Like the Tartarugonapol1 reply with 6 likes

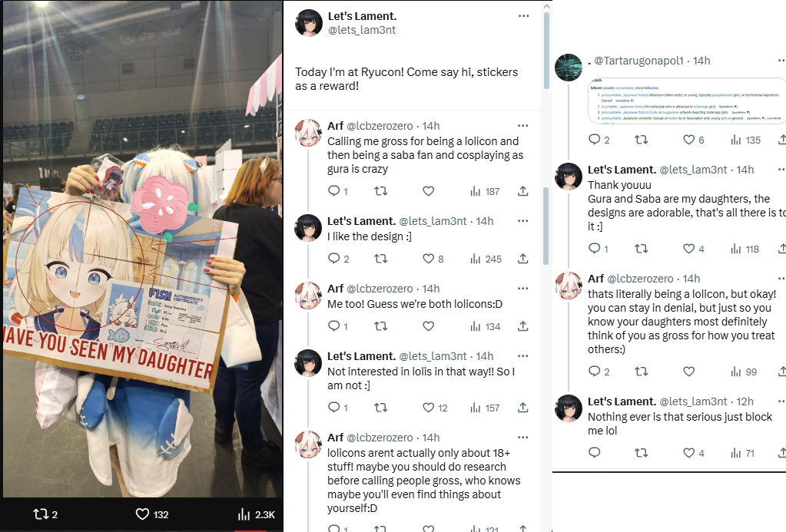click(x=694, y=140)
